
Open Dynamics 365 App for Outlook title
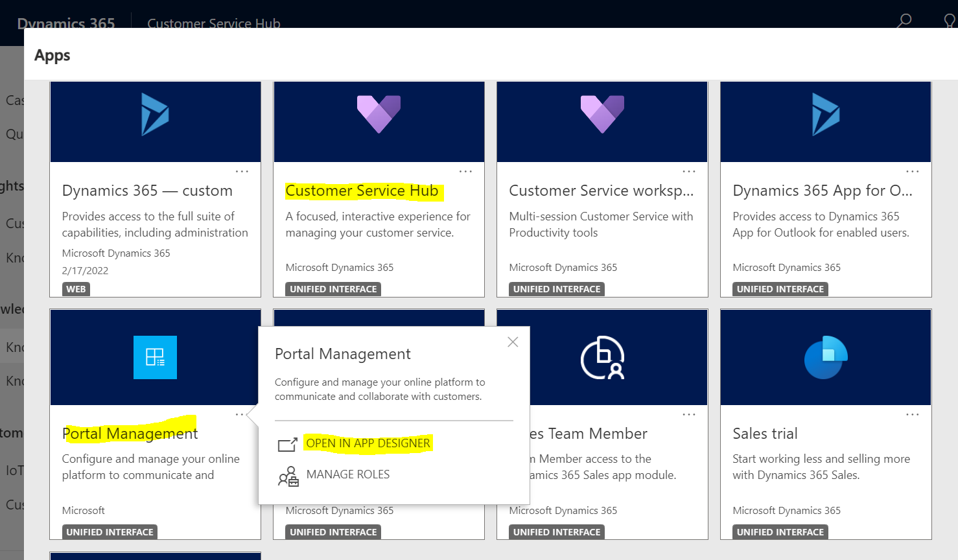pos(823,191)
